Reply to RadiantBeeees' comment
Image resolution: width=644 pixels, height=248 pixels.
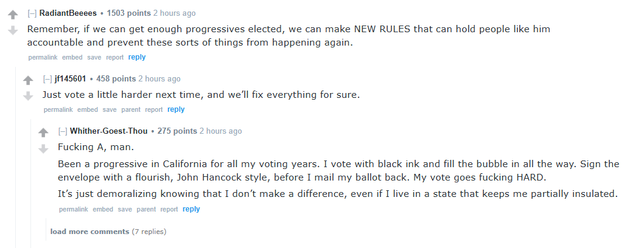click(x=137, y=57)
